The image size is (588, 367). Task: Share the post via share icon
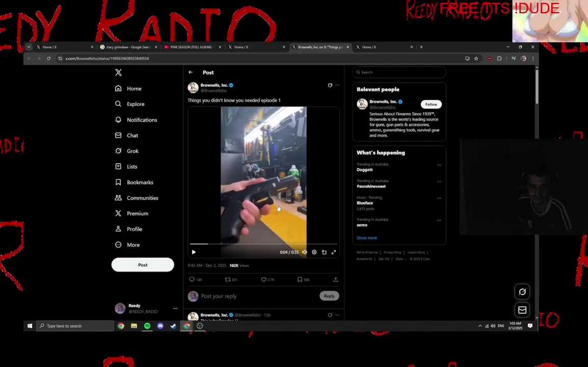[x=336, y=279]
